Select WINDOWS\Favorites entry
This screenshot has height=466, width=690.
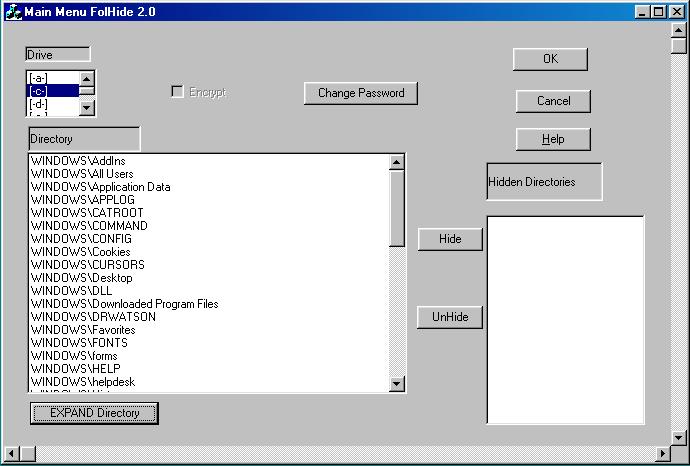(x=209, y=330)
